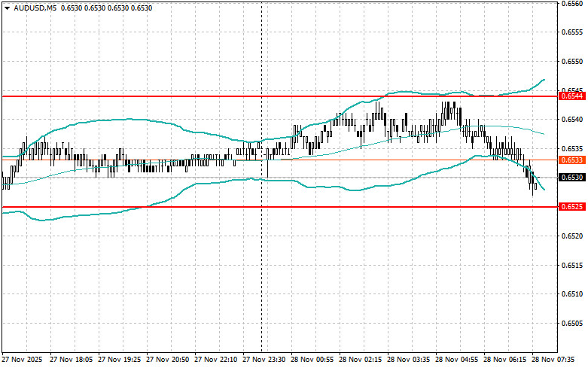Select the red 0.6544 price level label
This screenshot has height=368, width=588.
click(572, 96)
